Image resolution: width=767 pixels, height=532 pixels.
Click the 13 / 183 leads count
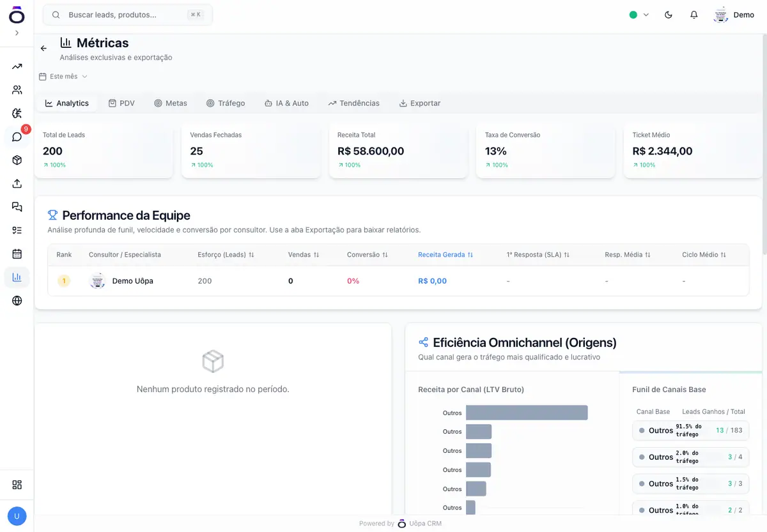[x=729, y=430]
